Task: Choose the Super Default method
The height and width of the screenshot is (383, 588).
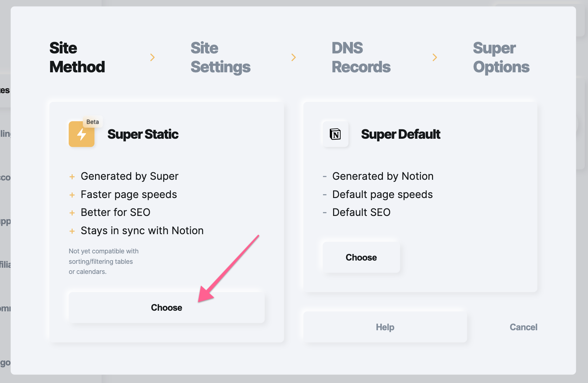Action: 361,257
